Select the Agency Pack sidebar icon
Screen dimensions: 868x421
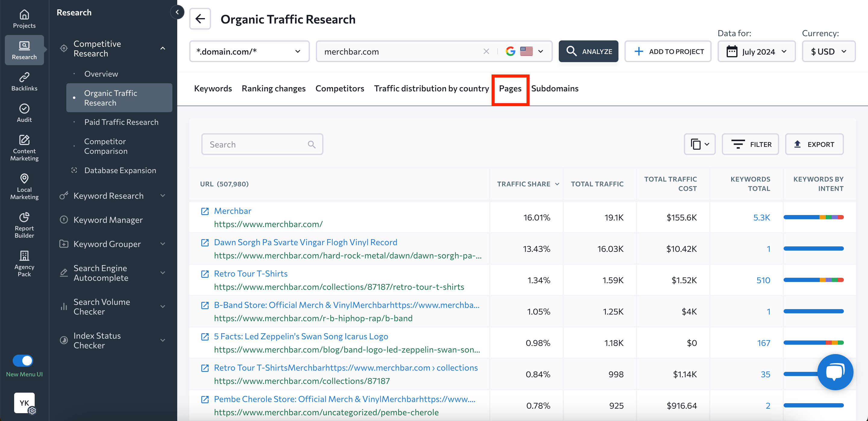[24, 262]
